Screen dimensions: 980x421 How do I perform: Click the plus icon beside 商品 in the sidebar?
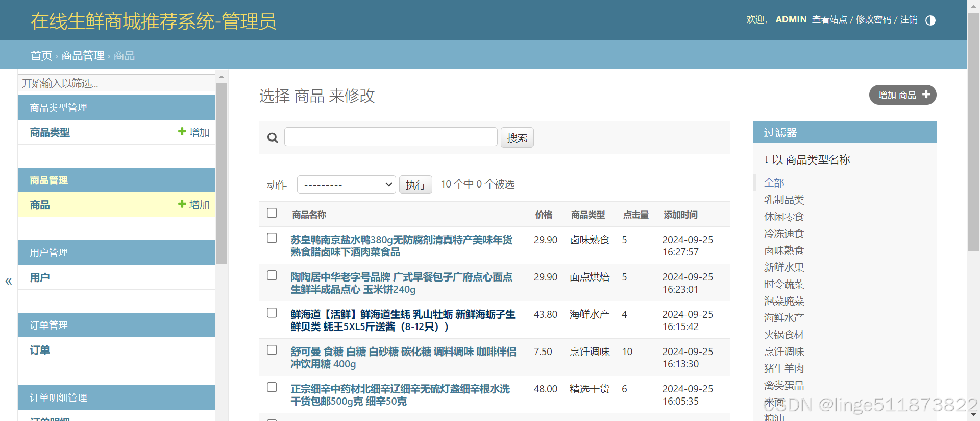[x=182, y=204]
